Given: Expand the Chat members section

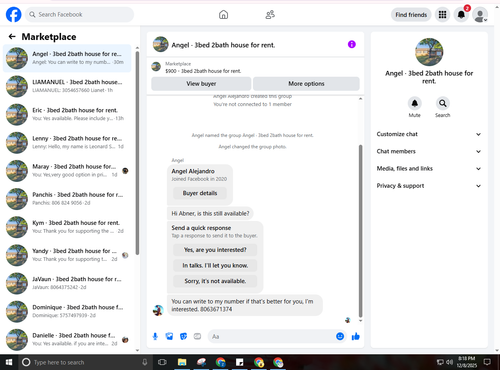Looking at the screenshot, I should tap(429, 152).
